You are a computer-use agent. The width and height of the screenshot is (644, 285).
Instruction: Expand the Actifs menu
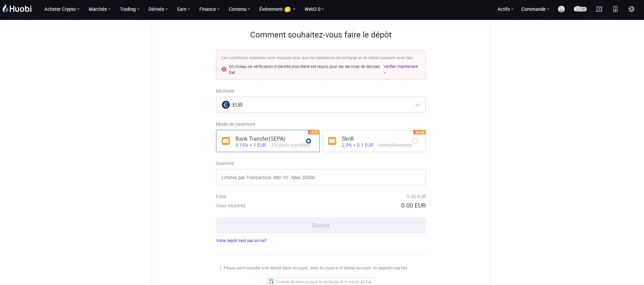tap(505, 9)
